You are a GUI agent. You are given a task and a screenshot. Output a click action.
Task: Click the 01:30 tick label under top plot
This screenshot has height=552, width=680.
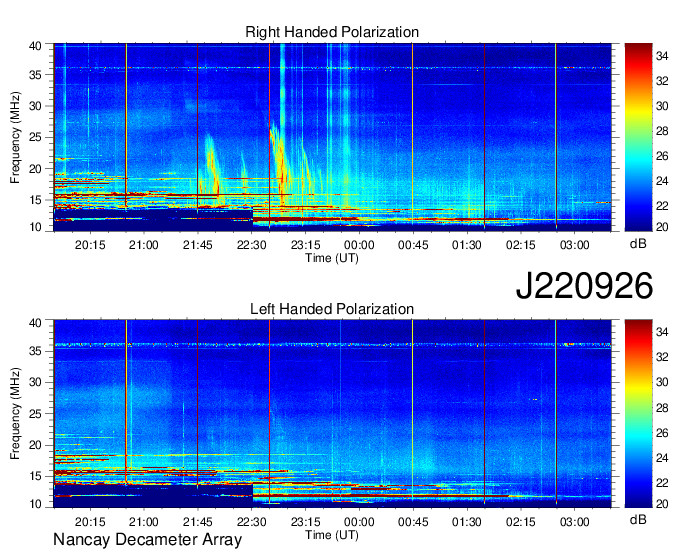[x=467, y=245]
